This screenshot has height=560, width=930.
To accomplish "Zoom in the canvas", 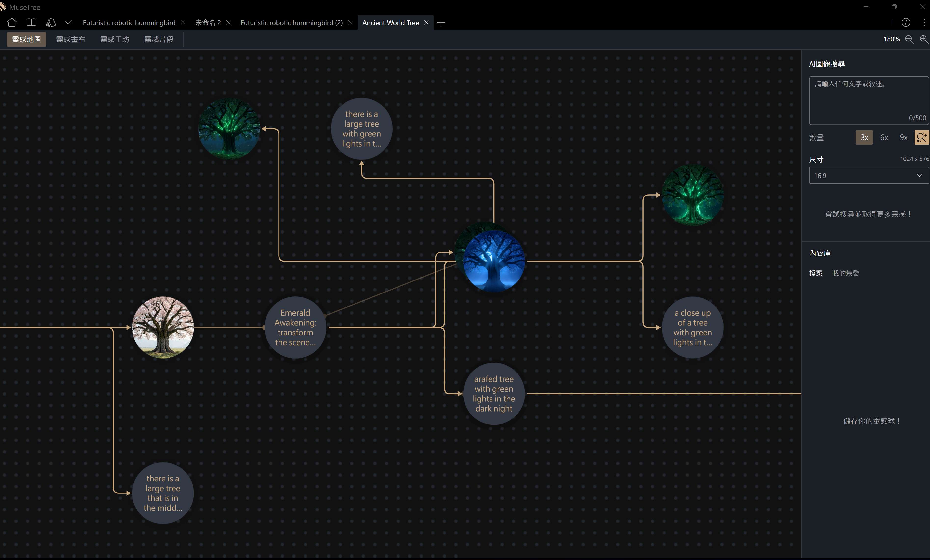I will (924, 39).
